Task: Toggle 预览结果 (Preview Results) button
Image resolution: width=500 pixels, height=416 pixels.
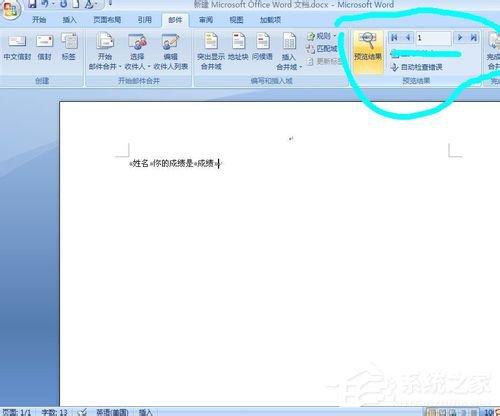Action: click(368, 52)
